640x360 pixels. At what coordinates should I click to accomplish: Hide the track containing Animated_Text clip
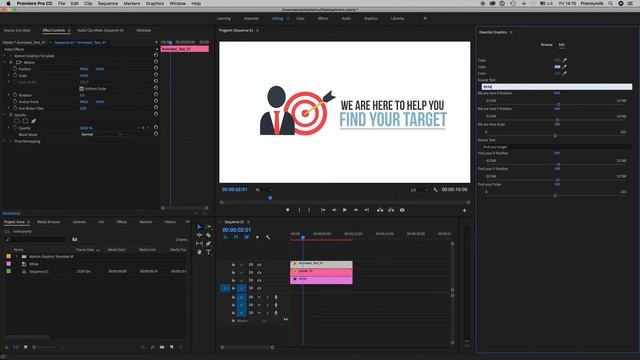[259, 265]
